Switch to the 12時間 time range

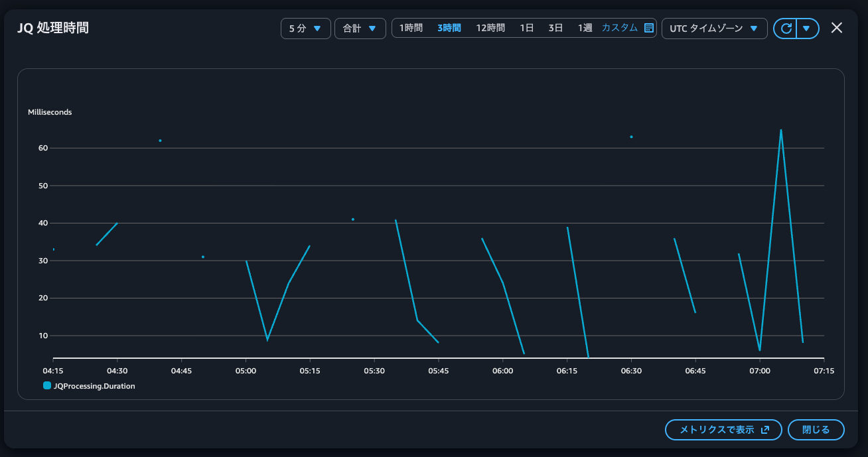click(x=490, y=28)
